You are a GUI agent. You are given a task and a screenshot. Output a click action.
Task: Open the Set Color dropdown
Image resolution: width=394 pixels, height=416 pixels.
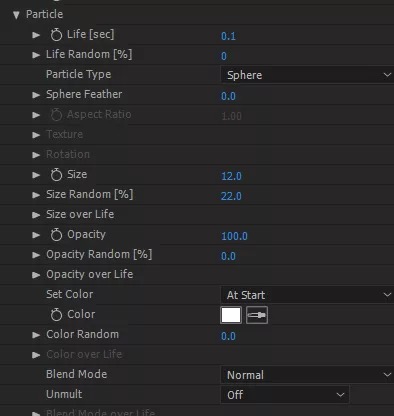coord(307,295)
